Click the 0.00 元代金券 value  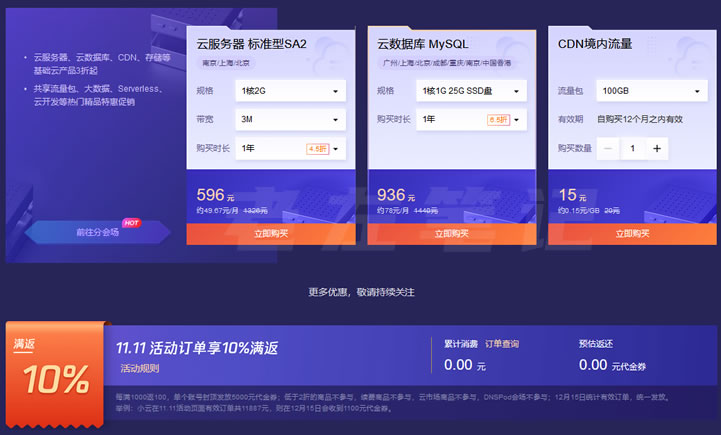pos(612,365)
